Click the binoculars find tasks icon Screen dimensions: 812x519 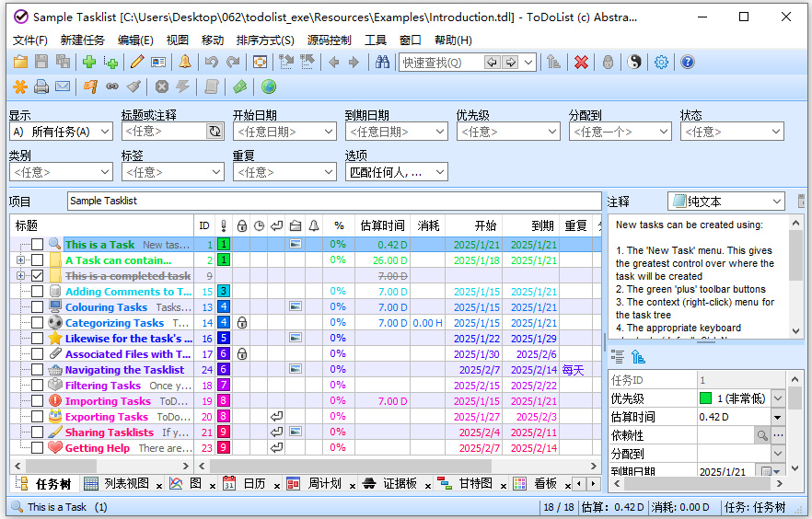tap(382, 63)
